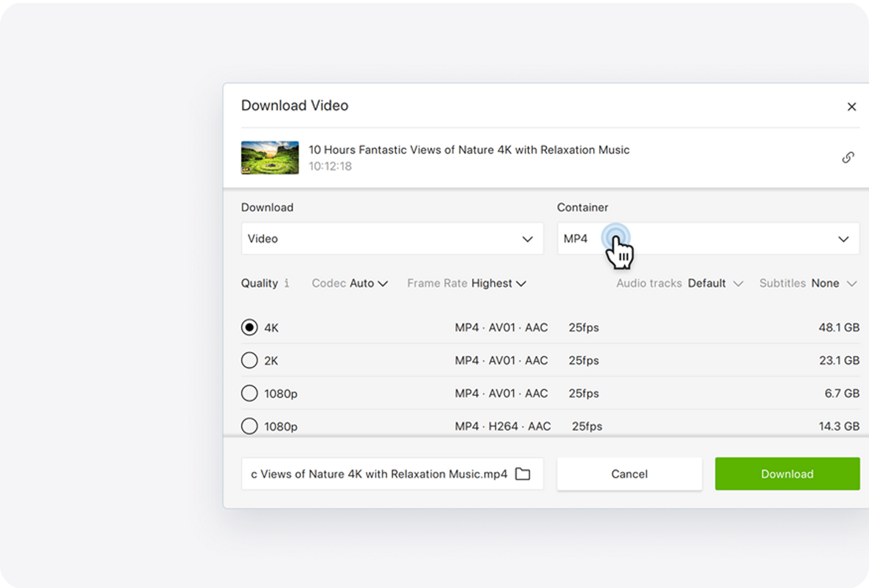The height and width of the screenshot is (588, 869).
Task: Click the nature video thumbnail
Action: (270, 157)
